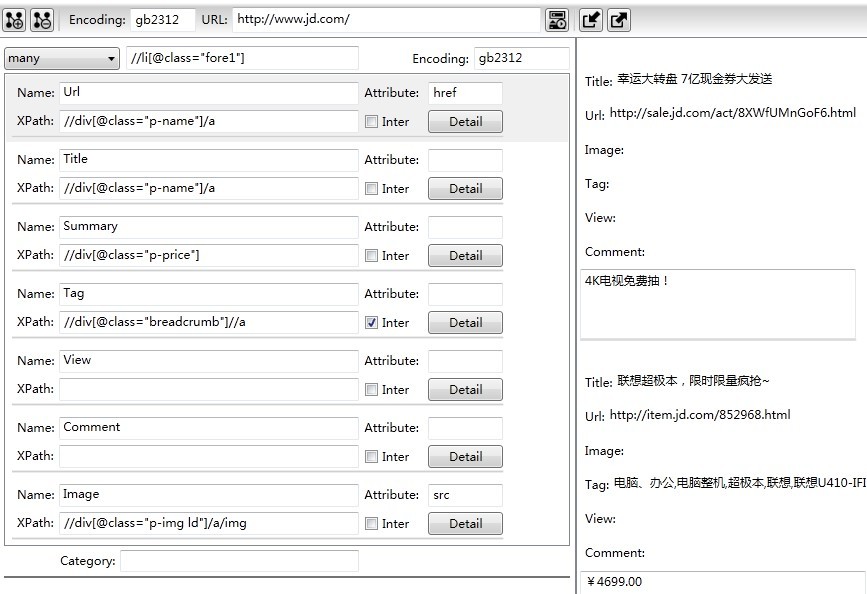
Task: Click the add node icon in toolbar
Action: (x=14, y=20)
